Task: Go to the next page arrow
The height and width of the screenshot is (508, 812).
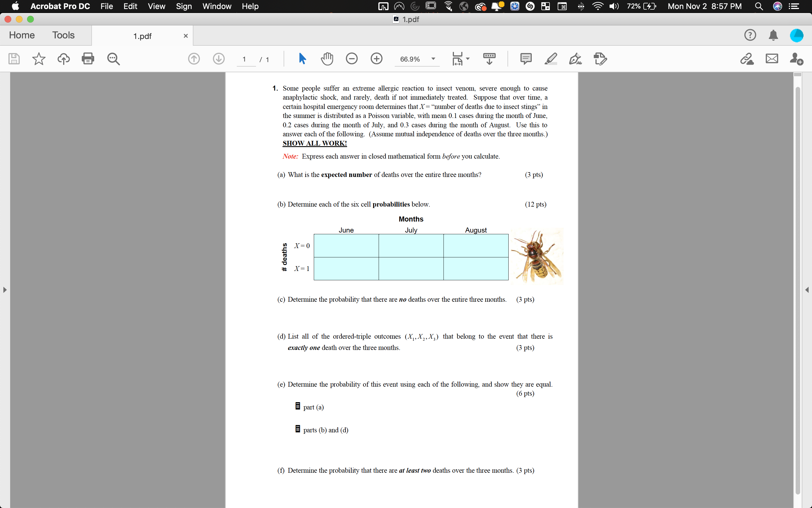Action: point(219,59)
